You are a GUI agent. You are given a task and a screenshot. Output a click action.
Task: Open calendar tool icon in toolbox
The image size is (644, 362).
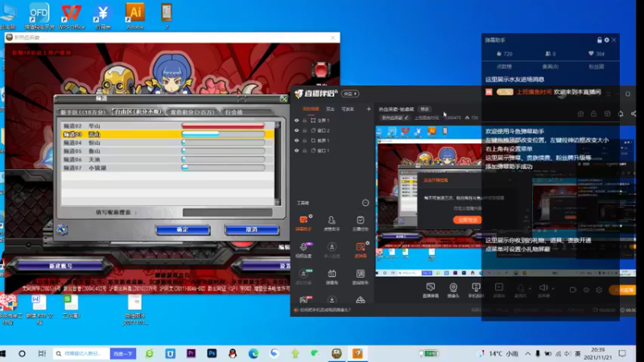(x=332, y=277)
